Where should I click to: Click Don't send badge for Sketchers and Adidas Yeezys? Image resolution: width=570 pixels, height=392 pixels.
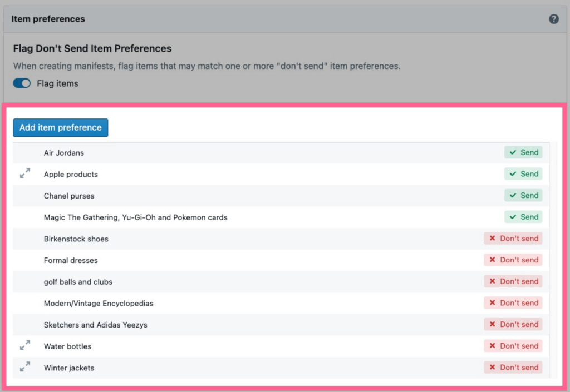[513, 324]
